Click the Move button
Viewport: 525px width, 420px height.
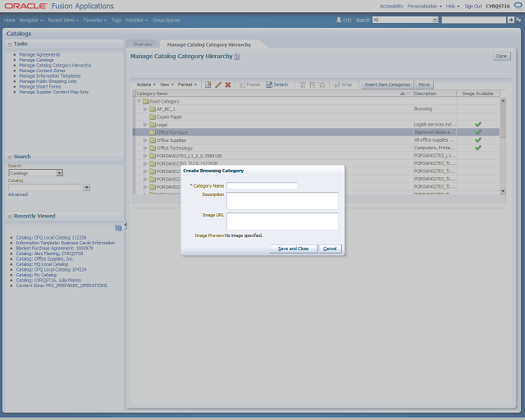(424, 84)
